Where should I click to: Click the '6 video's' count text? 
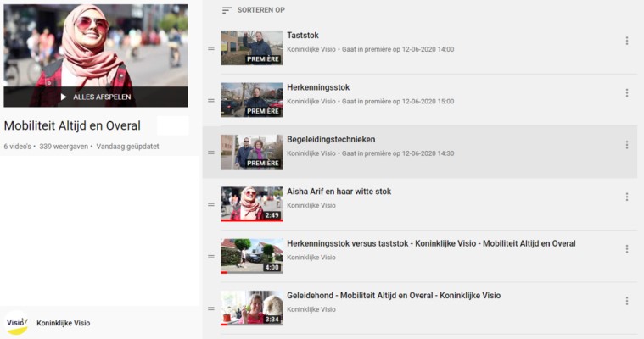tap(18, 147)
